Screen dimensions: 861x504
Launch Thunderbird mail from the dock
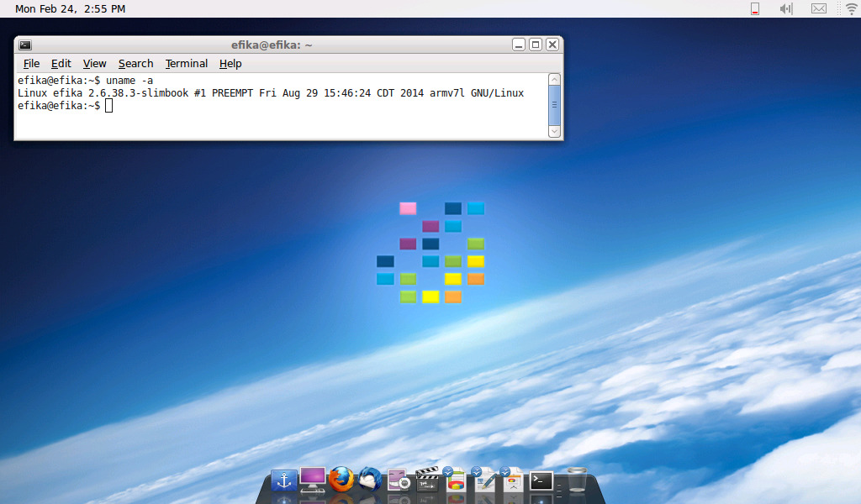click(370, 480)
